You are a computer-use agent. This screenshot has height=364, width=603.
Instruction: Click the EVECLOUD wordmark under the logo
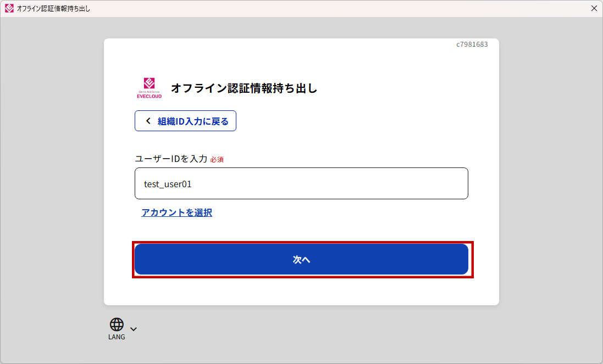[149, 96]
